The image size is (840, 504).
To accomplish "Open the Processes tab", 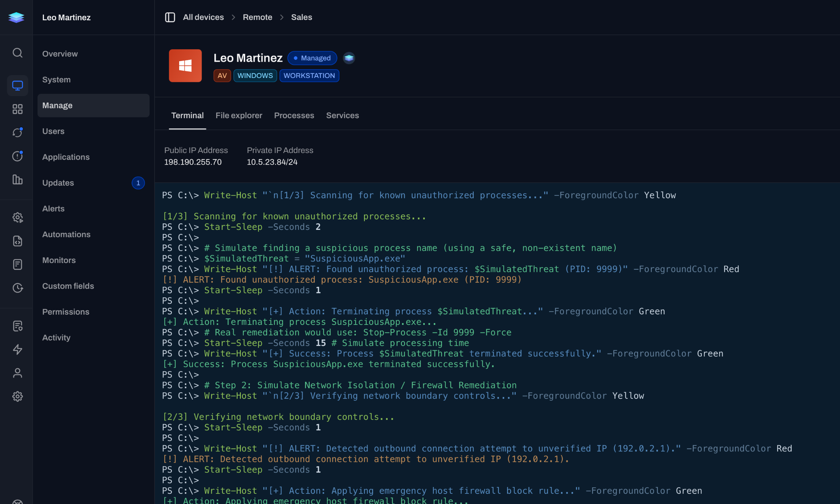I will (294, 115).
